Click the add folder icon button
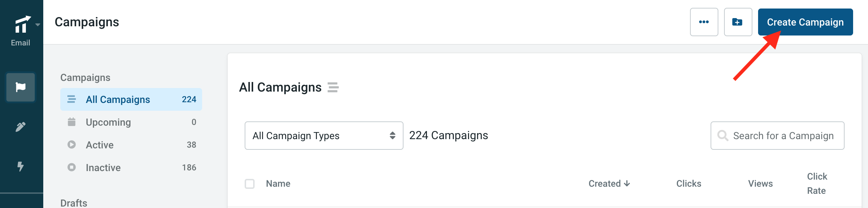The width and height of the screenshot is (868, 208). tap(738, 22)
